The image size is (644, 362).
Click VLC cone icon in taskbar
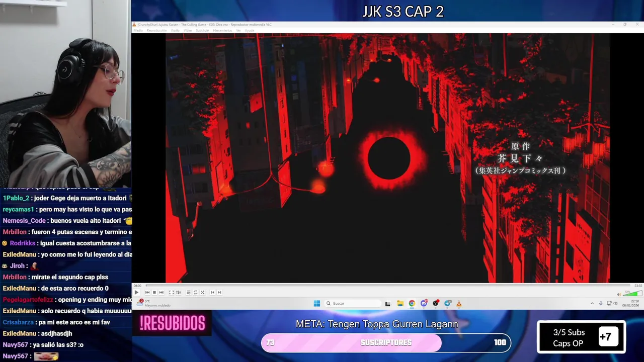[459, 303]
